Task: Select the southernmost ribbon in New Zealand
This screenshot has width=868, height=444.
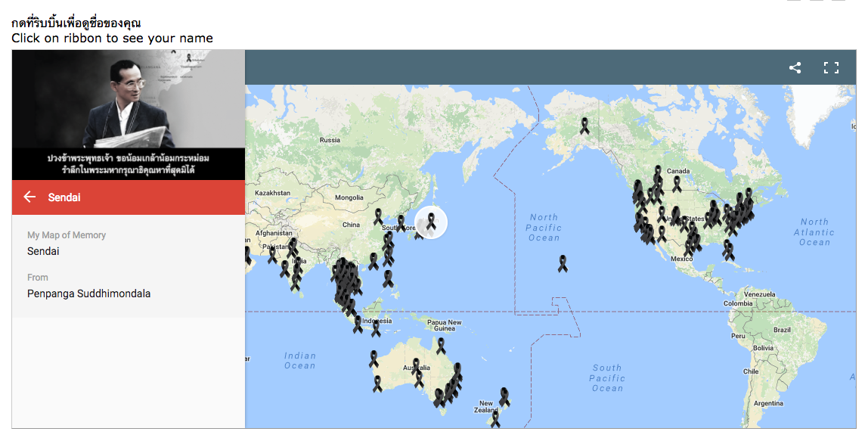Action: click(495, 418)
